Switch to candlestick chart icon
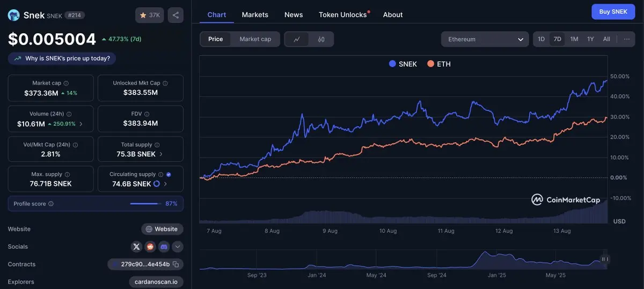 click(321, 39)
